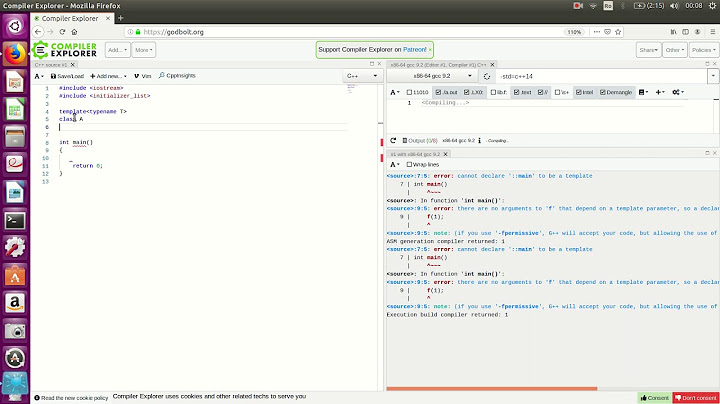Open system volume indicator in top bar
The image size is (720, 404).
674,6
